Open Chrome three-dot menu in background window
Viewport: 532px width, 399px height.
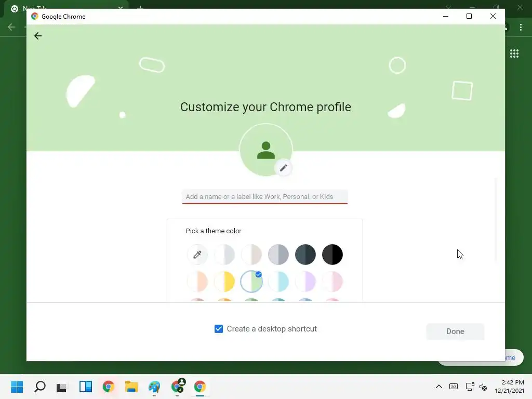pyautogui.click(x=521, y=28)
